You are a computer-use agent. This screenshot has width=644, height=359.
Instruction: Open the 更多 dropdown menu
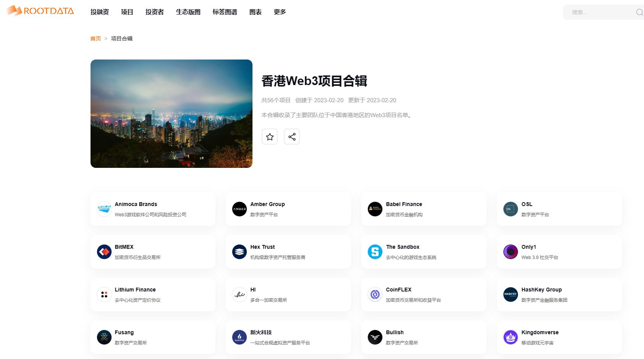(279, 12)
